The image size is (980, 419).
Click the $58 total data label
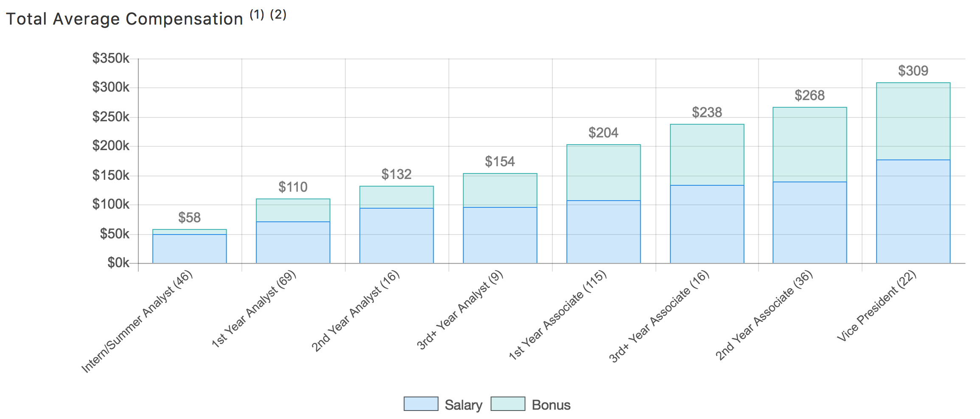coord(189,218)
